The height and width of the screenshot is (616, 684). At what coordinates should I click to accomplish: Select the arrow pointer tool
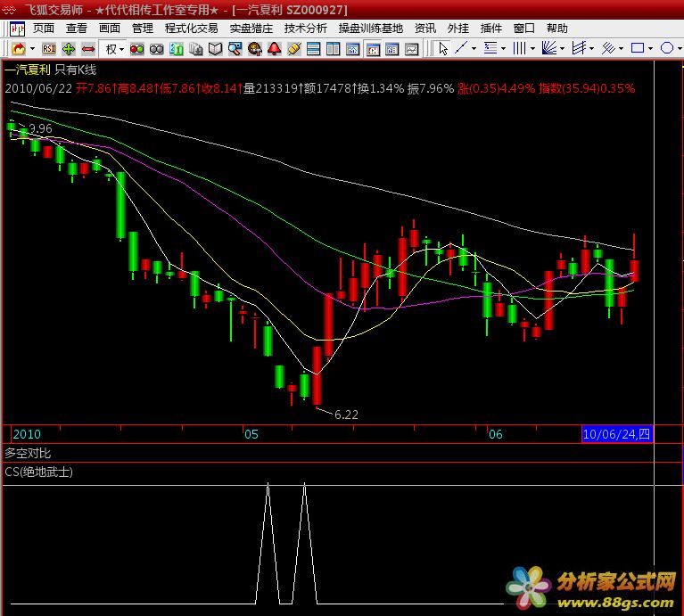tap(443, 48)
